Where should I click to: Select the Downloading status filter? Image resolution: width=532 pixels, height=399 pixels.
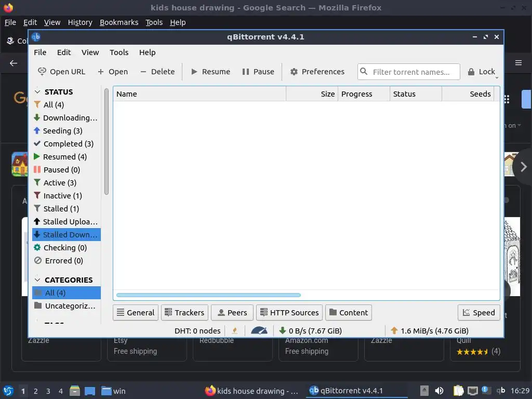(x=66, y=118)
